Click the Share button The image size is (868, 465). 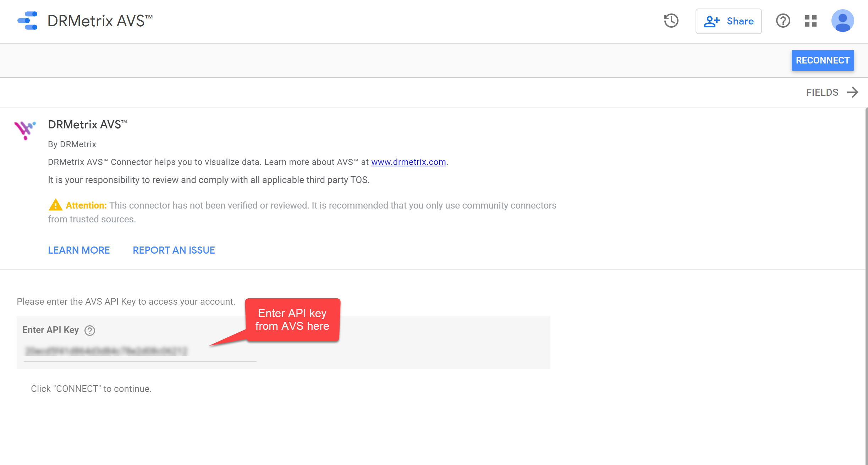pyautogui.click(x=729, y=21)
